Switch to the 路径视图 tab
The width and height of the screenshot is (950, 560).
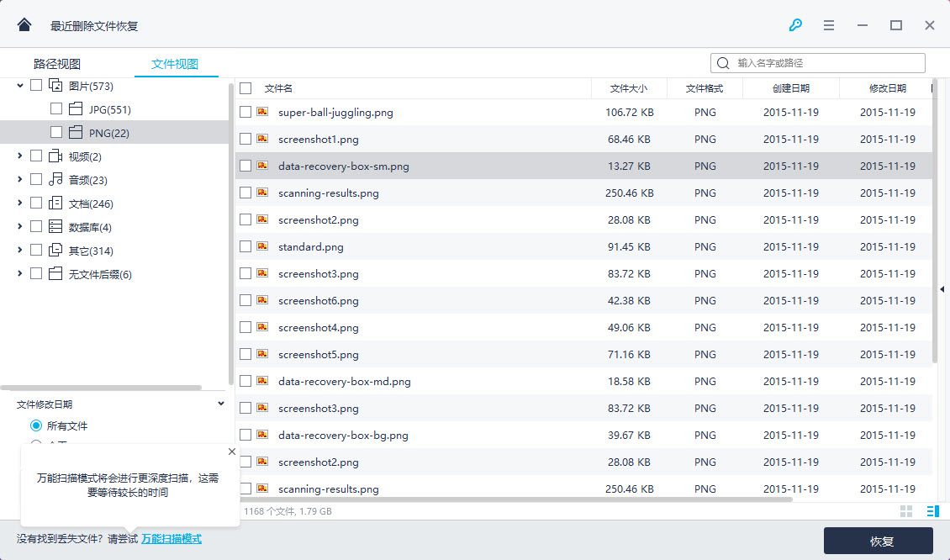57,64
